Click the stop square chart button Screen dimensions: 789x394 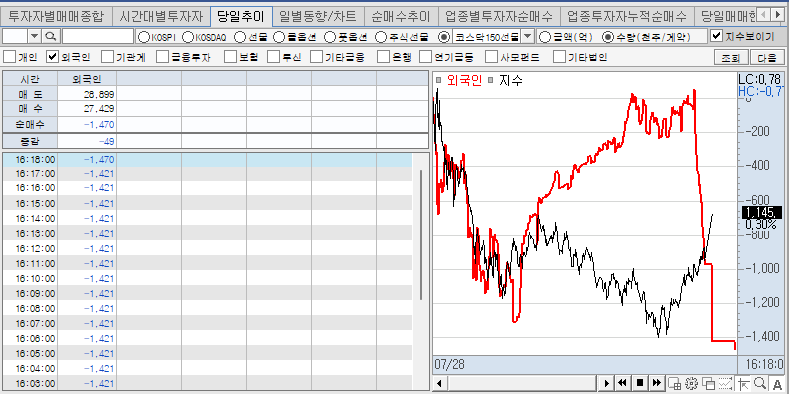[640, 383]
